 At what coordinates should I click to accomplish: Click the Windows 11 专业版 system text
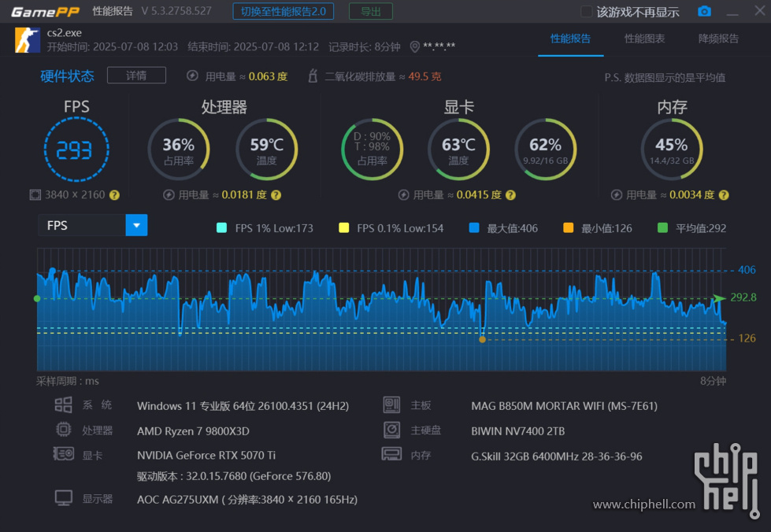click(243, 406)
